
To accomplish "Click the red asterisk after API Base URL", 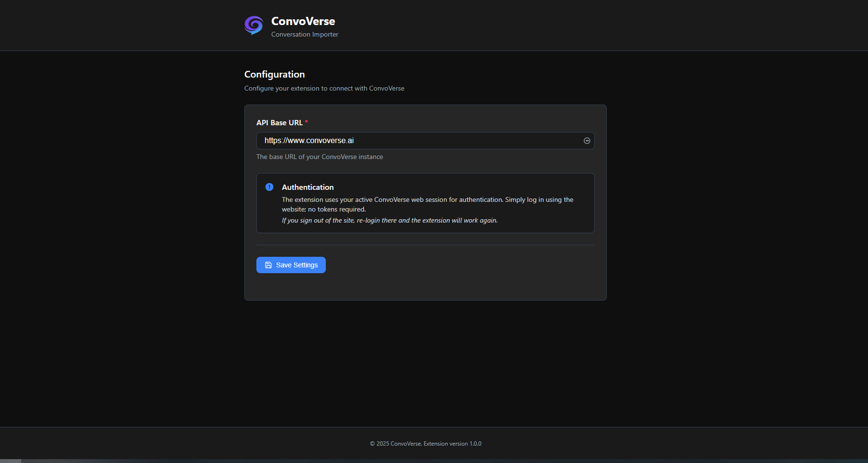I will click(306, 122).
